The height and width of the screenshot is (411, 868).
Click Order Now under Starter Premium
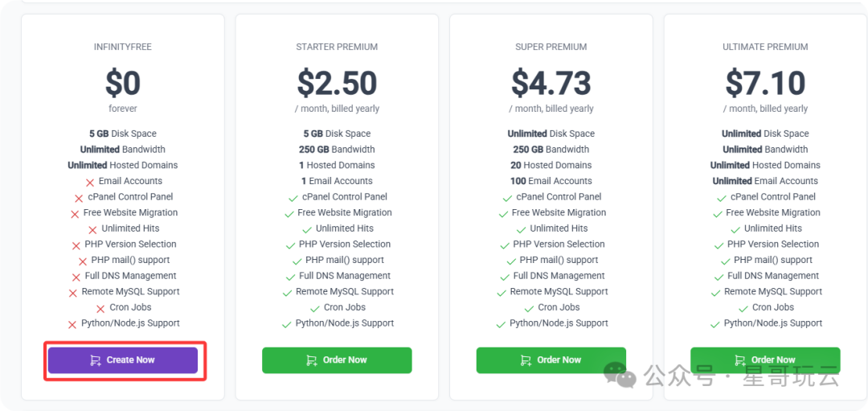[337, 360]
